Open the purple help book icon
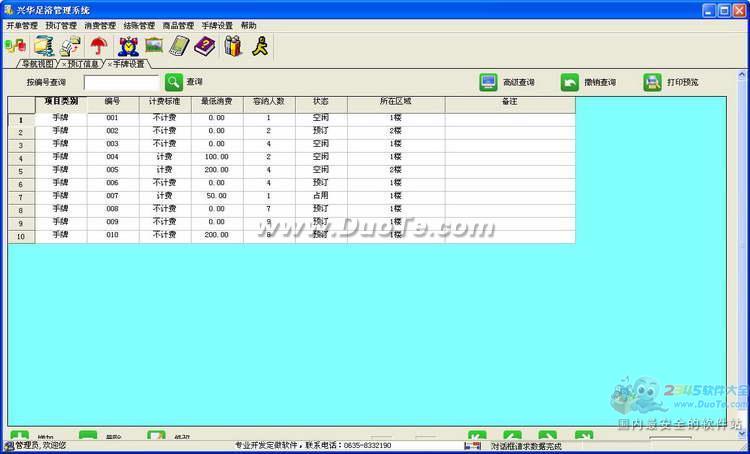Image resolution: width=750 pixels, height=454 pixels. coord(205,46)
